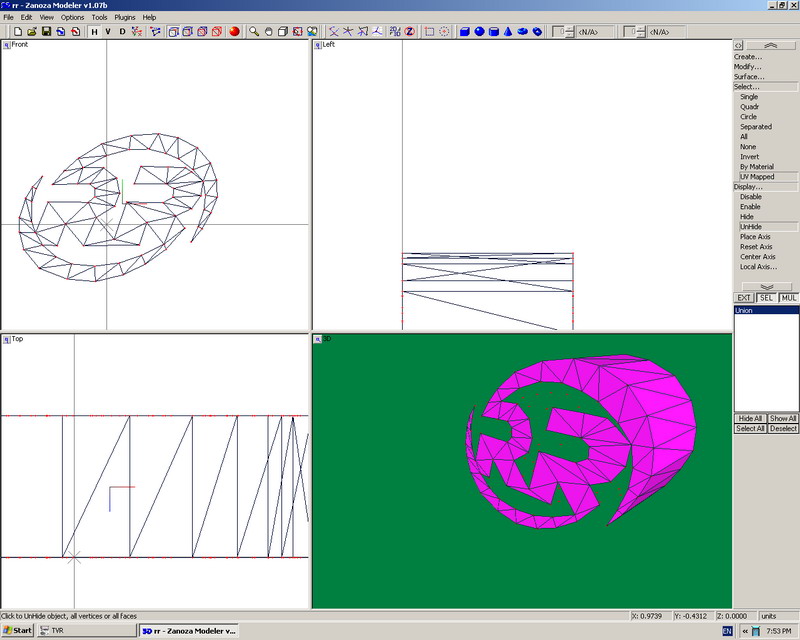Click the Save floppy disk icon
Screen dimensions: 800x640
pyautogui.click(x=46, y=32)
